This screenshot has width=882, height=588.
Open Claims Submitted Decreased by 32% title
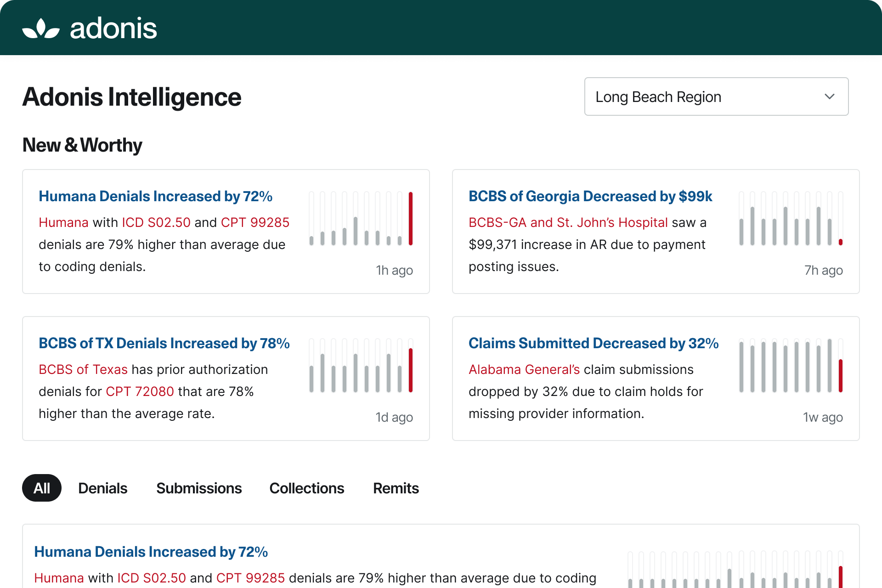(x=594, y=343)
